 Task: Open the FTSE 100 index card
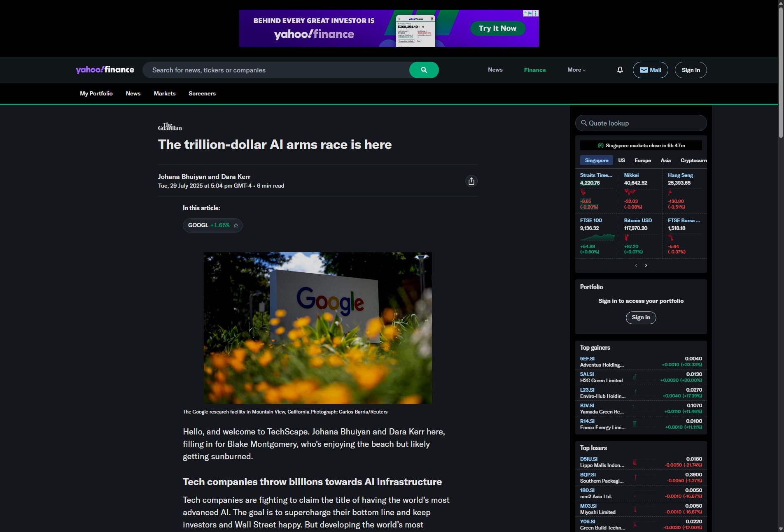tap(597, 236)
